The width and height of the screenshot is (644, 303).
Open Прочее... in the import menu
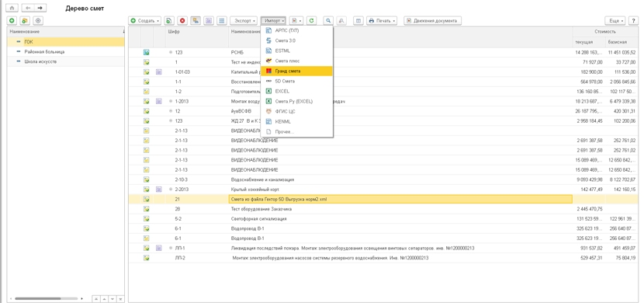[x=296, y=131]
